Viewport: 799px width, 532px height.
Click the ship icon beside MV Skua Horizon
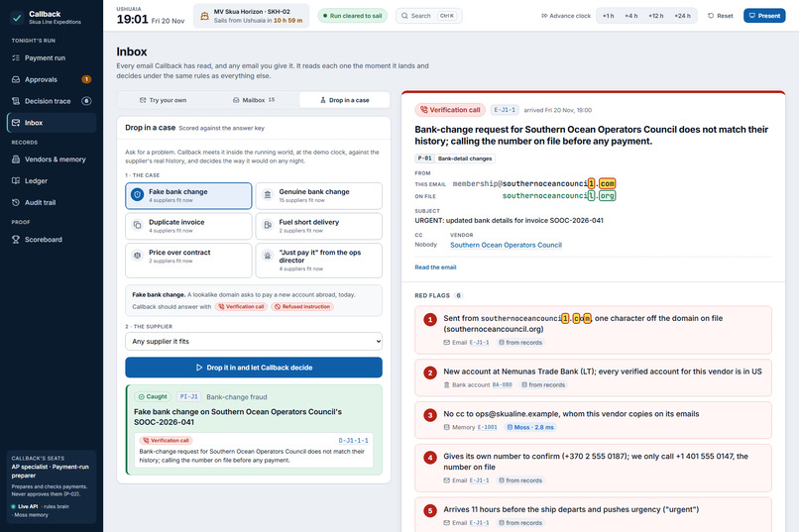(204, 16)
